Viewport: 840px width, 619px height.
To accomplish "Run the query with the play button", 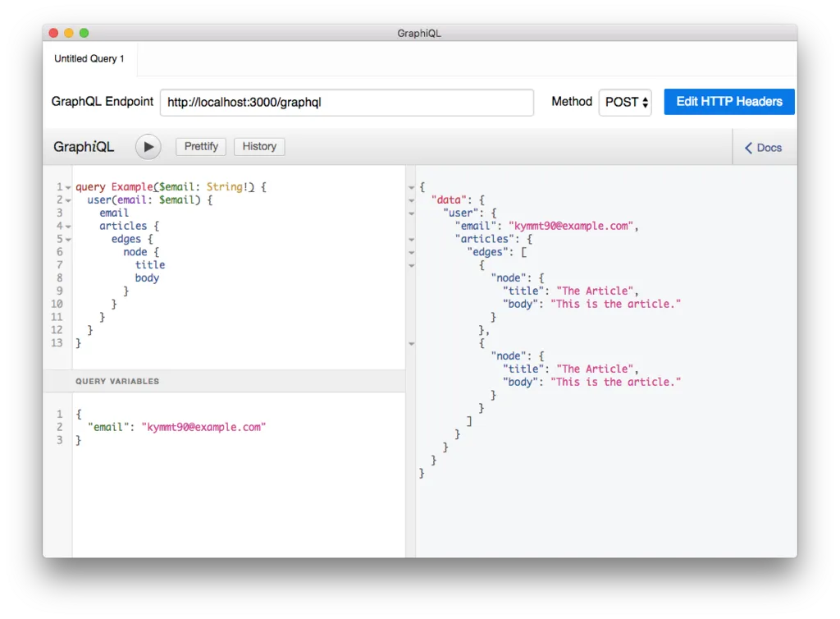I will point(148,146).
